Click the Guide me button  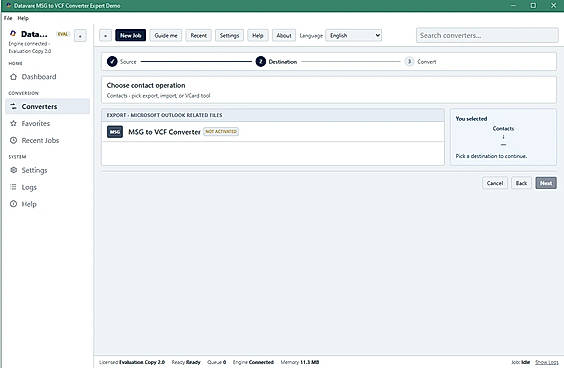click(166, 35)
